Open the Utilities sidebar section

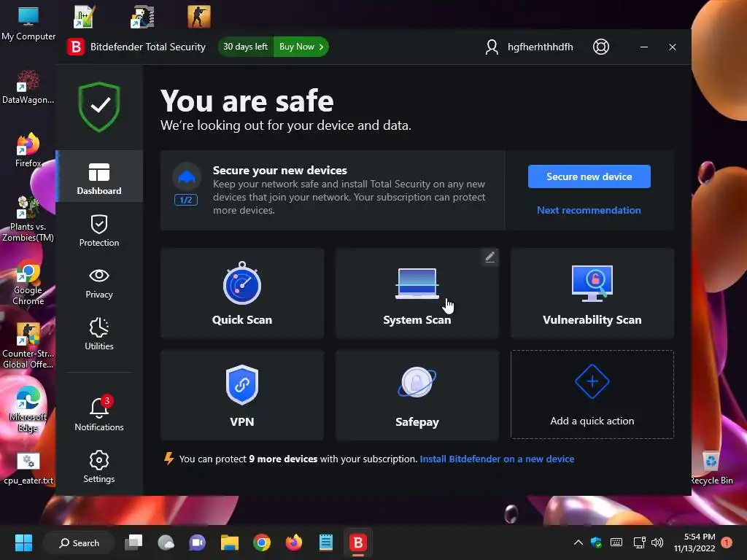(99, 334)
